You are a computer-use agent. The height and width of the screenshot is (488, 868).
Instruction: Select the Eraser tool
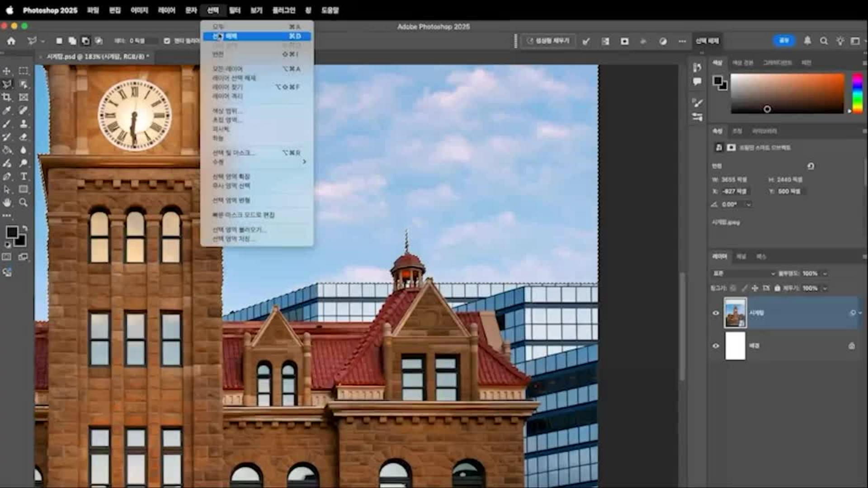pos(24,136)
